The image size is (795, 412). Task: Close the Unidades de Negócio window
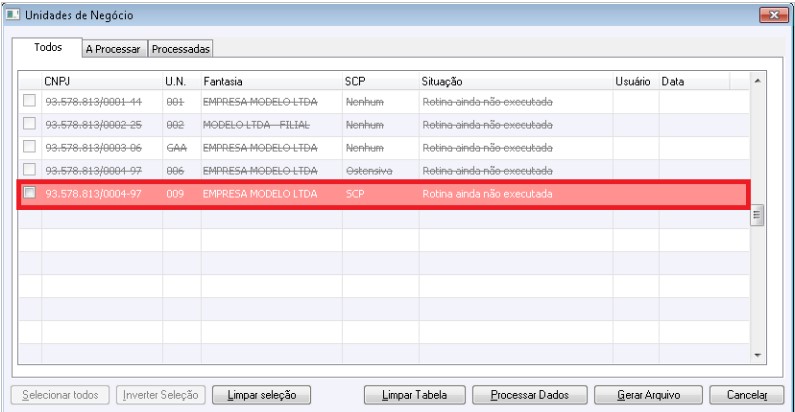[774, 15]
